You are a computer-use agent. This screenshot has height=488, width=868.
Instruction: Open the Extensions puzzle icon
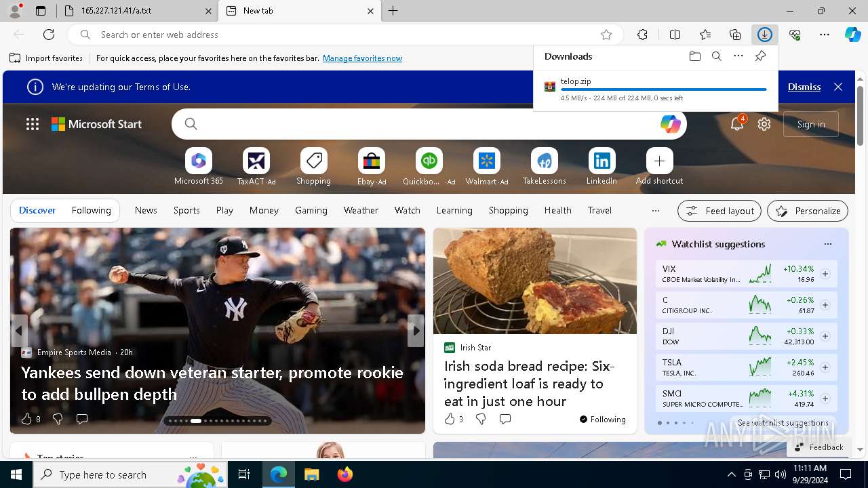coord(642,35)
